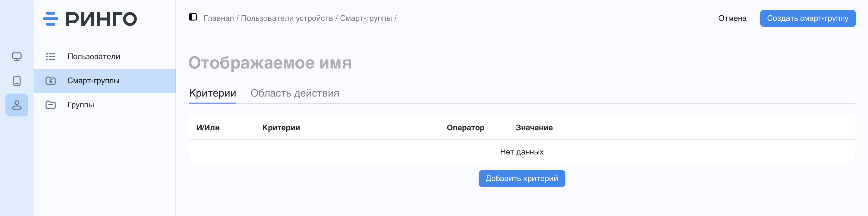Click the Оператор column header

[x=465, y=128]
